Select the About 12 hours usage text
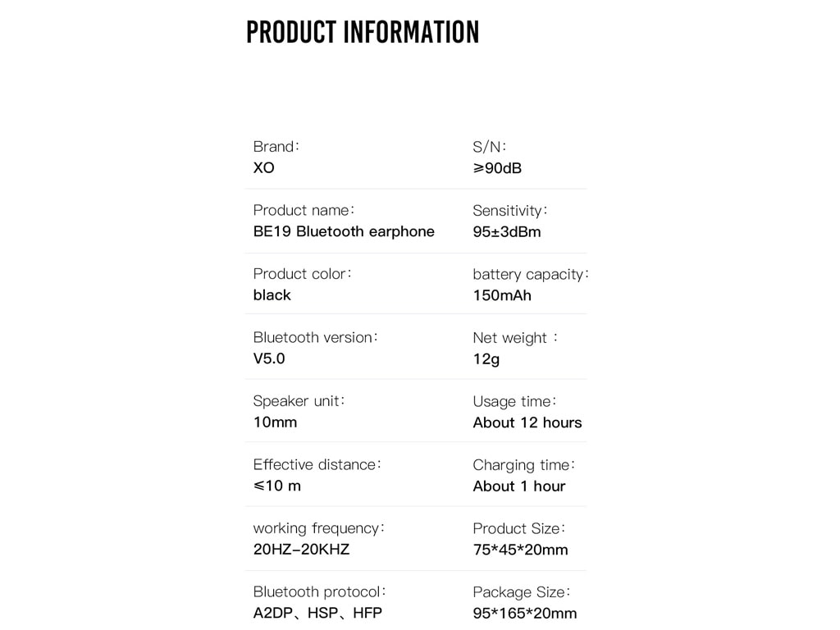 pos(527,422)
